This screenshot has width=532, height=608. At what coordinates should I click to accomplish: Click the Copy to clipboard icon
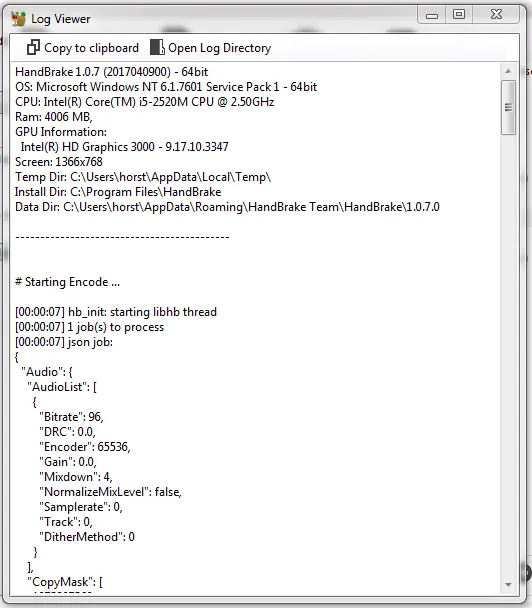point(33,47)
